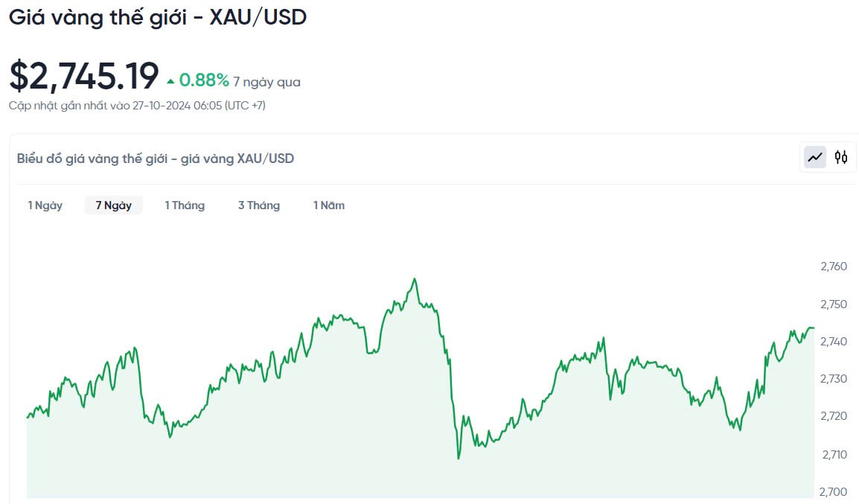Click the 2,700 axis label
Screen dimensions: 859x504
tap(833, 491)
